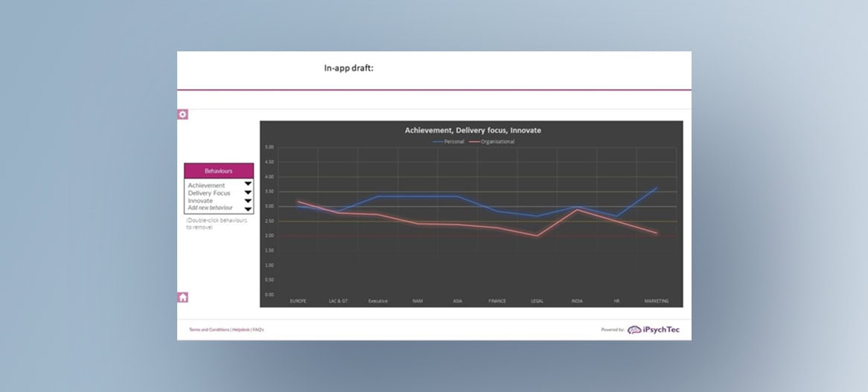Select the Innovate behaviour entry
This screenshot has height=392, width=868.
point(200,201)
